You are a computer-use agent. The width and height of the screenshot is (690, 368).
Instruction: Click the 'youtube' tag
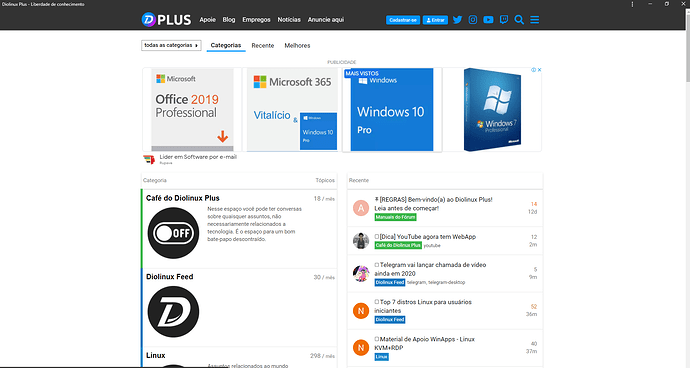coord(432,246)
